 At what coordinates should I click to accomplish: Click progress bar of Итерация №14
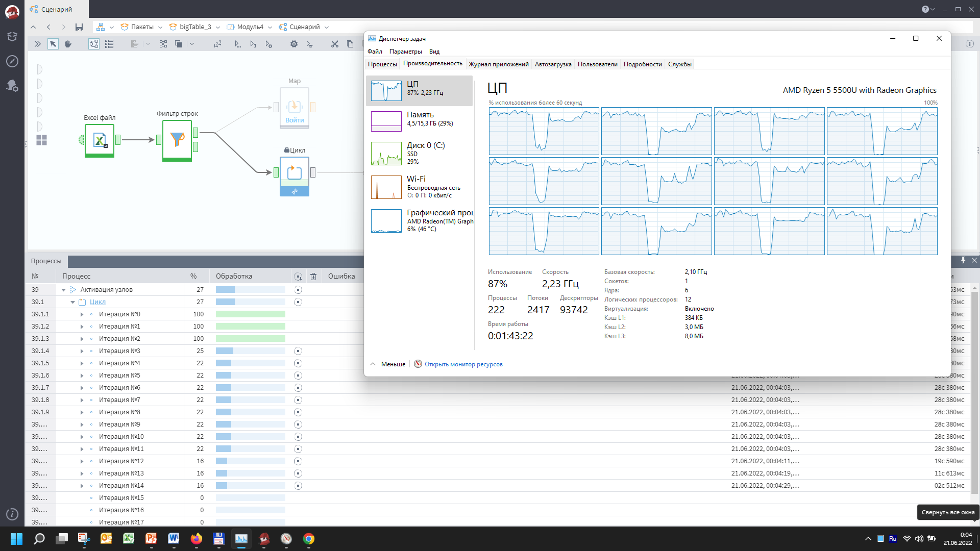250,486
